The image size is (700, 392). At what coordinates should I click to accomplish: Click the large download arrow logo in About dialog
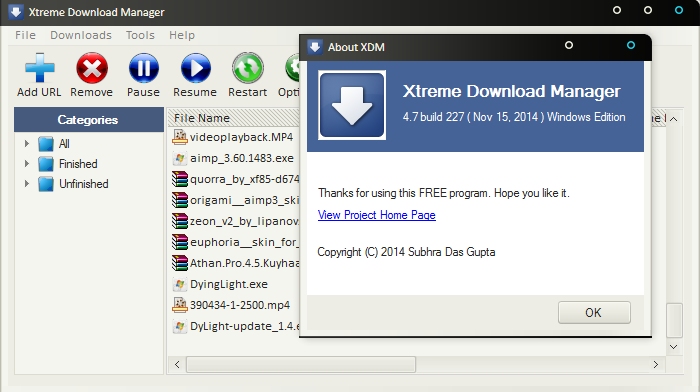coord(352,105)
